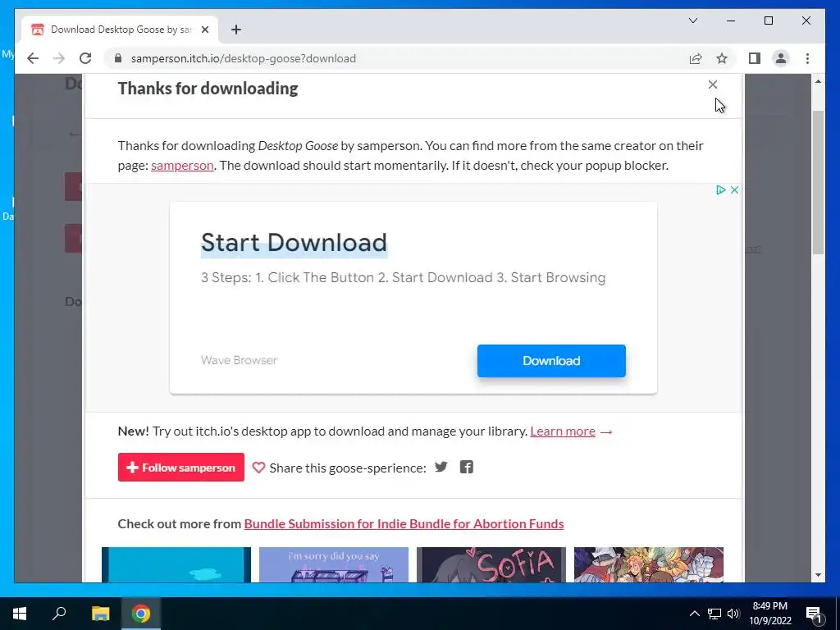The image size is (840, 630).
Task: Open the samperson creator page link
Action: click(x=182, y=166)
